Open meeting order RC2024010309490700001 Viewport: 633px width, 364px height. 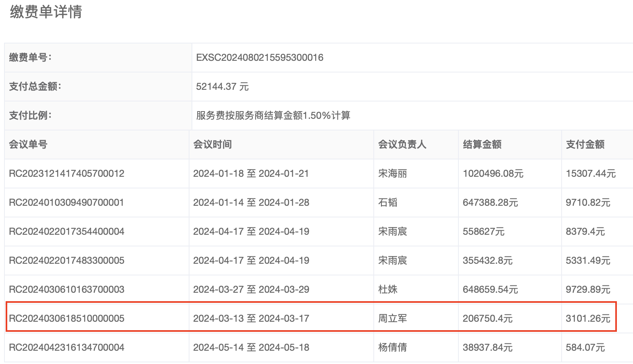[x=67, y=203]
